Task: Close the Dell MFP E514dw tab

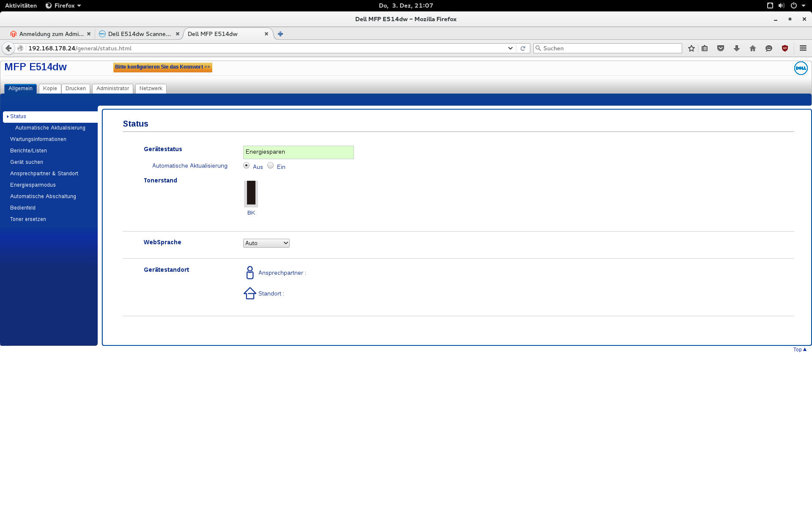Action: click(266, 34)
